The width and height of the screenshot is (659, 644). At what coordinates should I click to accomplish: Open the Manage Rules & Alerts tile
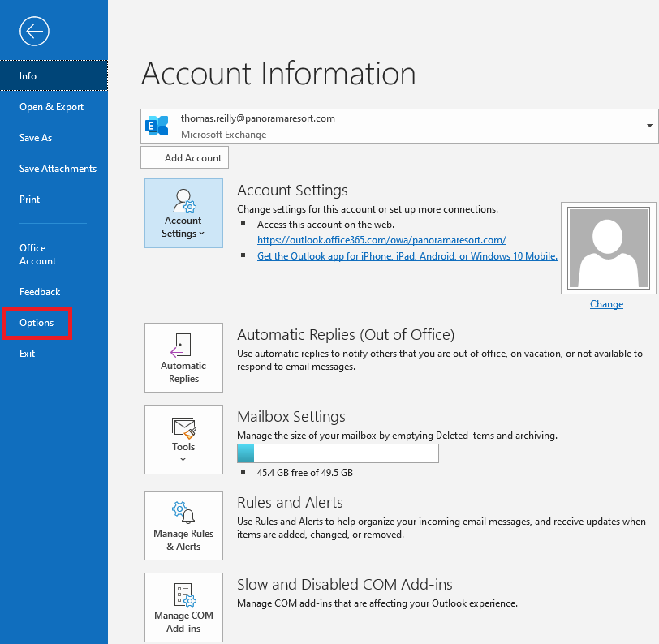[x=183, y=526]
